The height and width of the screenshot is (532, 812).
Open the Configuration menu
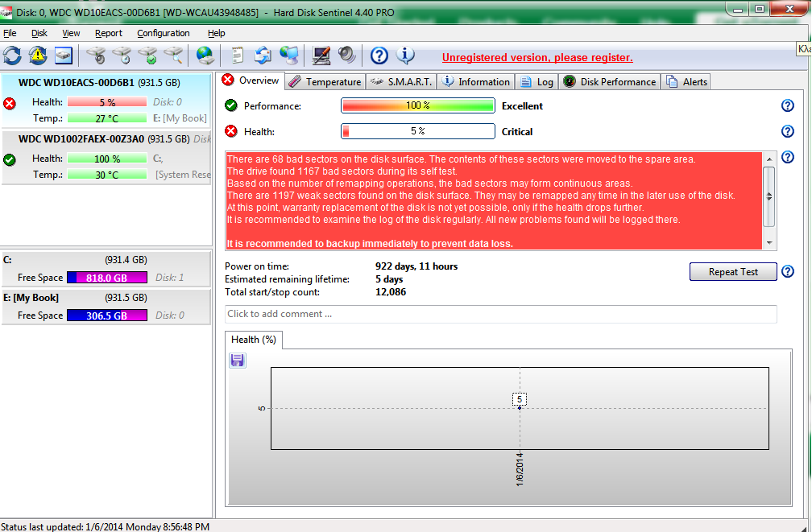(x=163, y=33)
